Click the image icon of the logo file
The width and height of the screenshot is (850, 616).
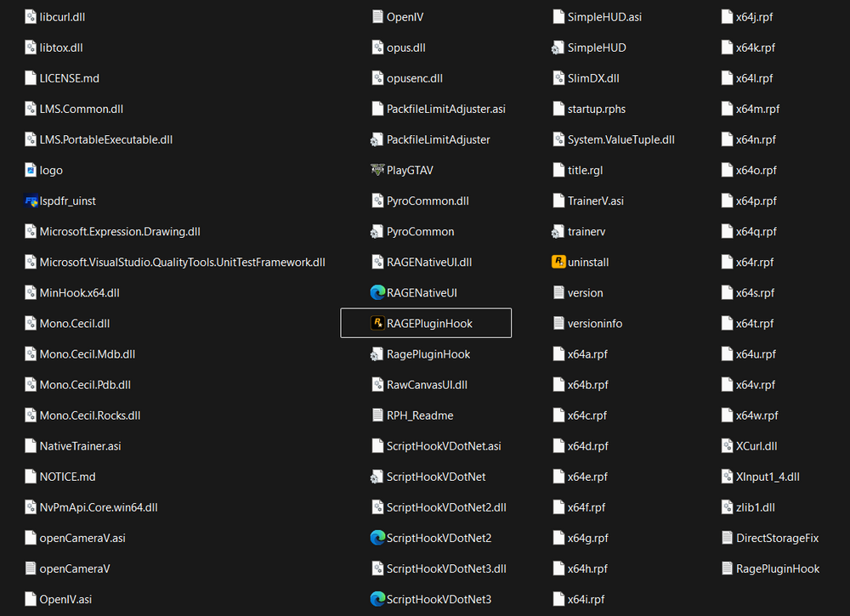31,170
